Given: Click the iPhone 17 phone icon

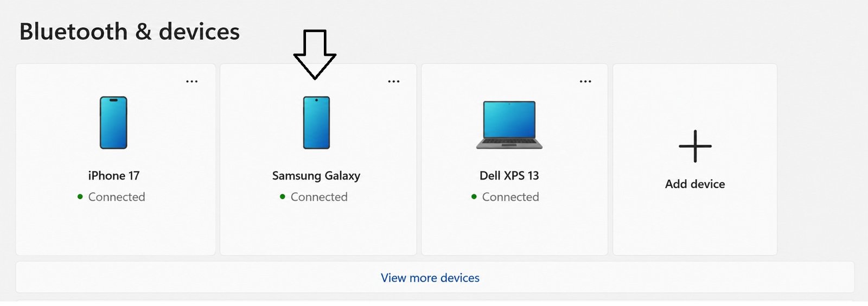Looking at the screenshot, I should click(113, 123).
